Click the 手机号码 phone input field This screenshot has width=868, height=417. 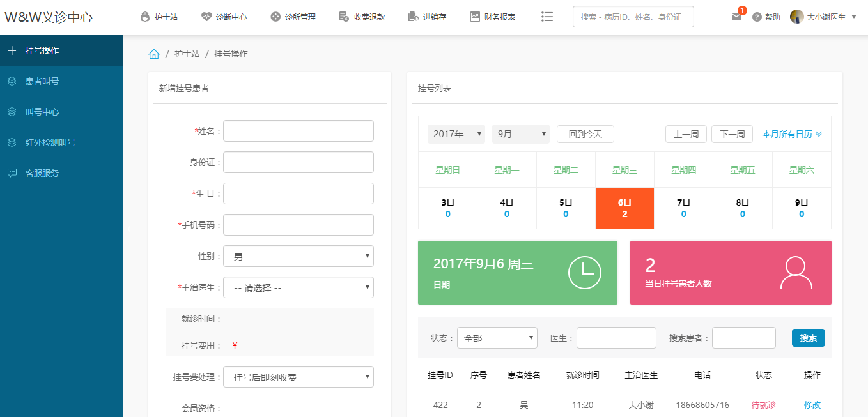[x=298, y=225]
